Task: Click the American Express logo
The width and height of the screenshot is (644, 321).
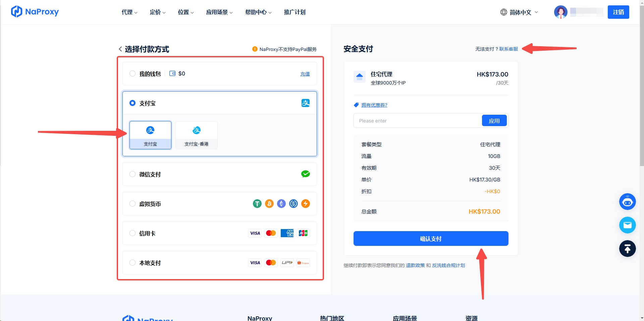Action: click(x=287, y=233)
